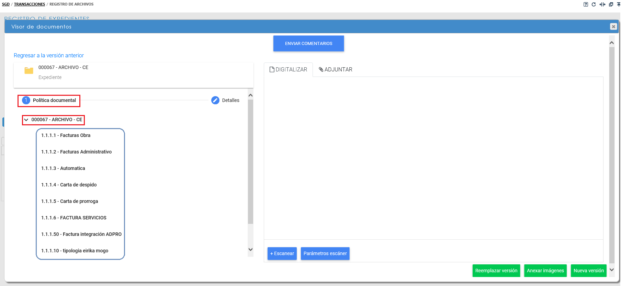Click Nueva versión button
Image resolution: width=644 pixels, height=286 pixels.
coord(589,271)
